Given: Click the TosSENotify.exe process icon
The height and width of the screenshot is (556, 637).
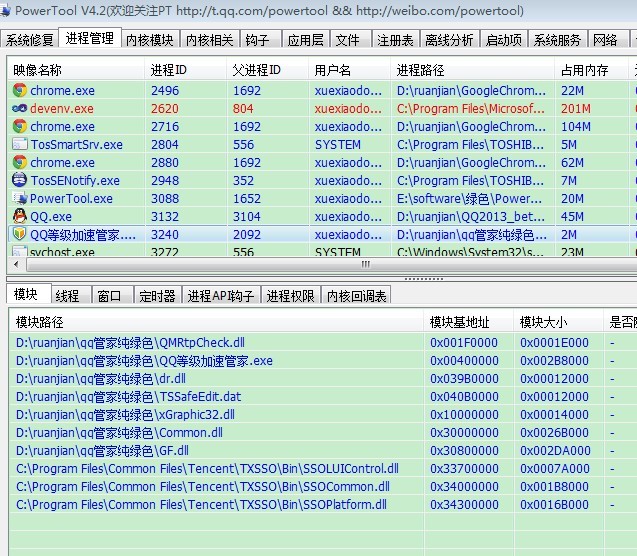Looking at the screenshot, I should (x=20, y=180).
